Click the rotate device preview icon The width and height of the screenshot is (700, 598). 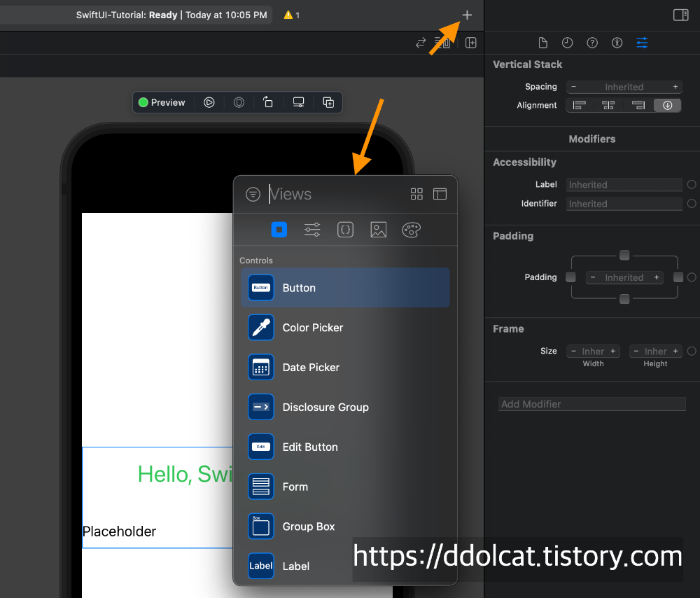[268, 102]
